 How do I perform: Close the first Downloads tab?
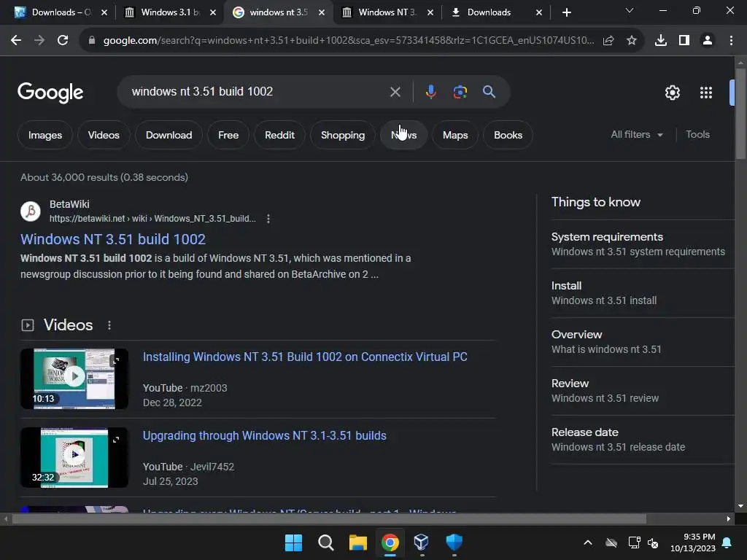click(x=104, y=12)
